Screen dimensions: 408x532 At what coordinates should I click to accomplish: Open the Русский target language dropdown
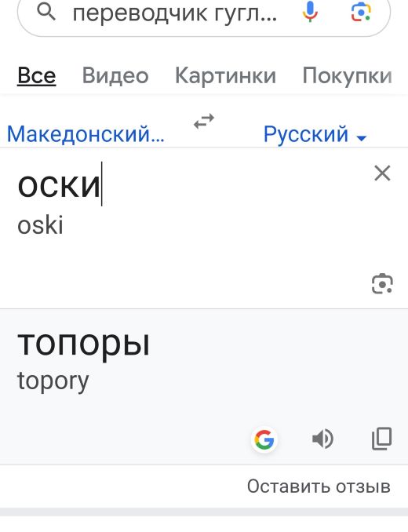click(315, 134)
